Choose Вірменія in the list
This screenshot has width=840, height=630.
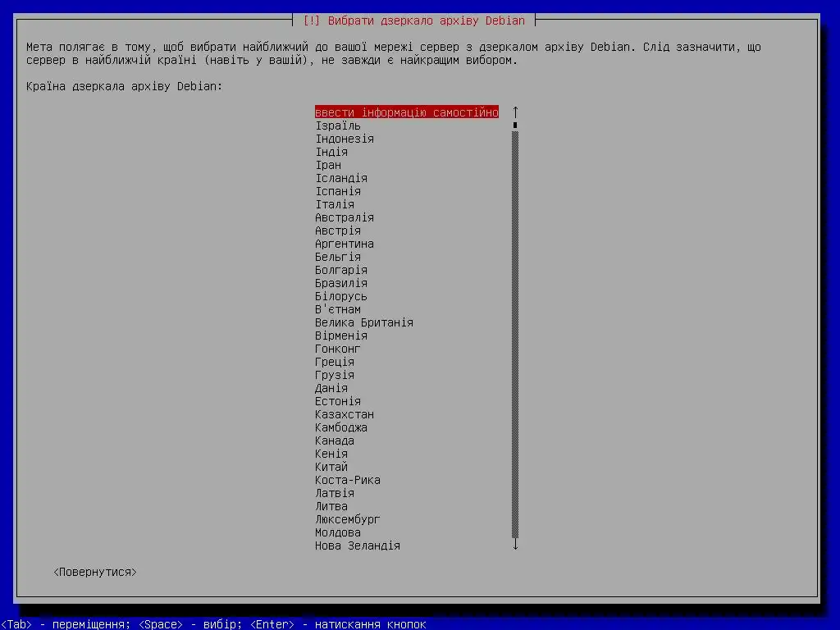click(341, 336)
